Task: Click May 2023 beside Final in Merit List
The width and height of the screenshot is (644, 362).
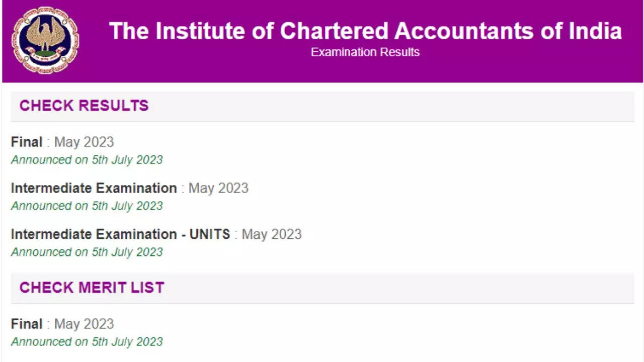Action: [84, 324]
